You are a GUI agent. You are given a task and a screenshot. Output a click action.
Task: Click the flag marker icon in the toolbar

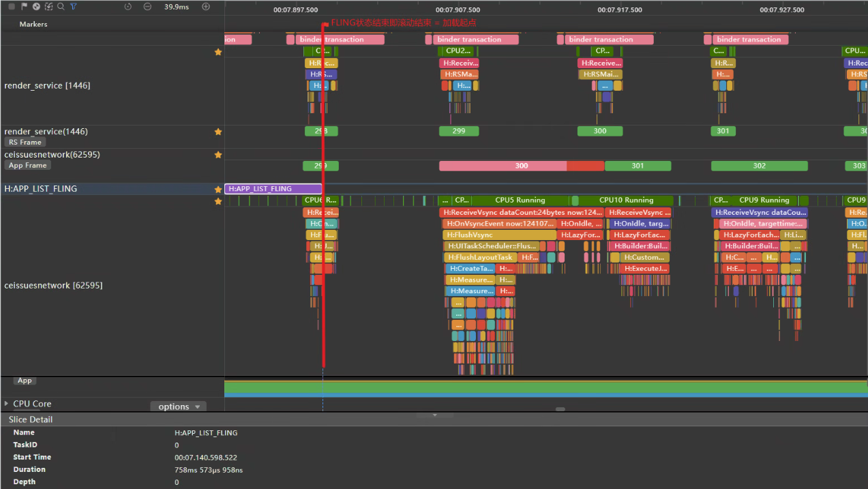pyautogui.click(x=24, y=6)
